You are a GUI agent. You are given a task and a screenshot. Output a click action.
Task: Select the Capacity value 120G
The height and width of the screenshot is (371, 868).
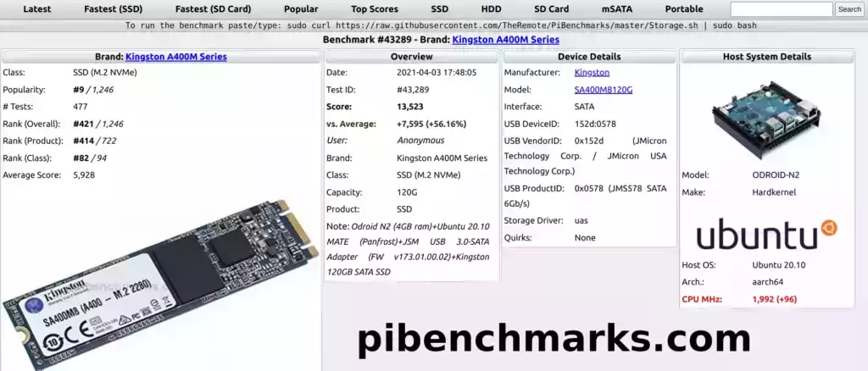pyautogui.click(x=407, y=192)
